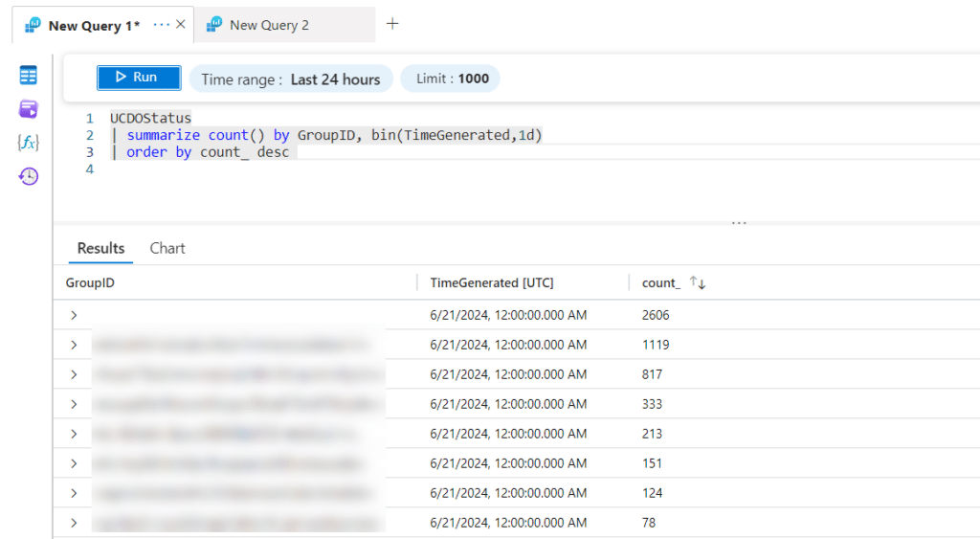
Task: Select the count value 333
Action: (652, 404)
